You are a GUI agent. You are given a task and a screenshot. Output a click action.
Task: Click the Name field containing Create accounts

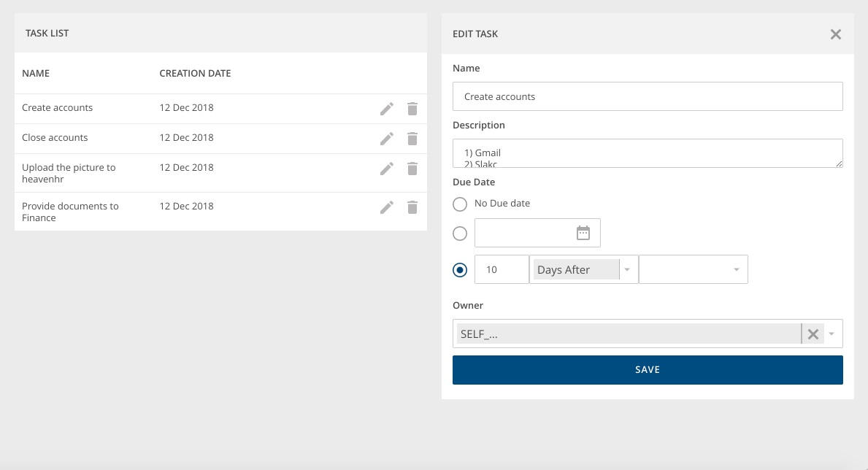[x=647, y=96]
